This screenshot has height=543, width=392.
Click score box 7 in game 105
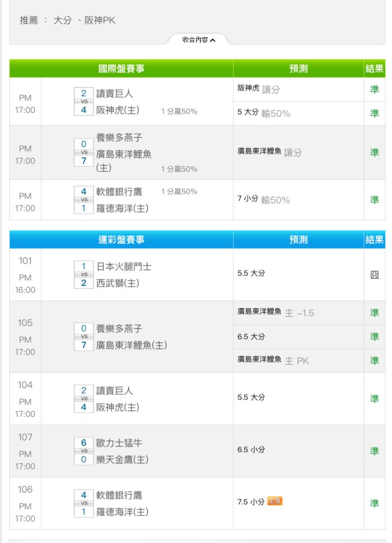[x=84, y=346]
